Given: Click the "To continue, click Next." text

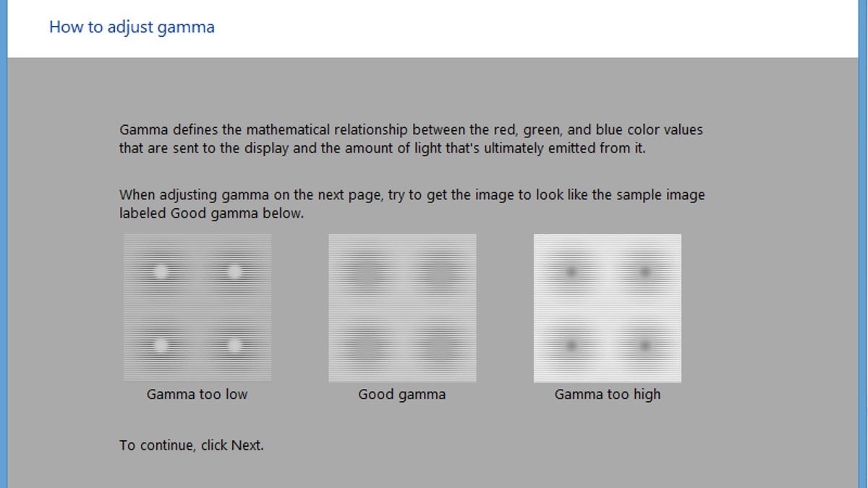Looking at the screenshot, I should pyautogui.click(x=192, y=445).
